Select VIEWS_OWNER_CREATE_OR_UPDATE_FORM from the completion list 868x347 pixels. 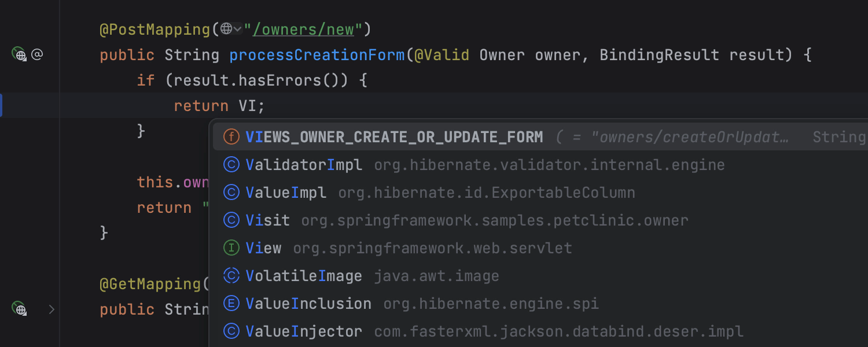(x=394, y=137)
